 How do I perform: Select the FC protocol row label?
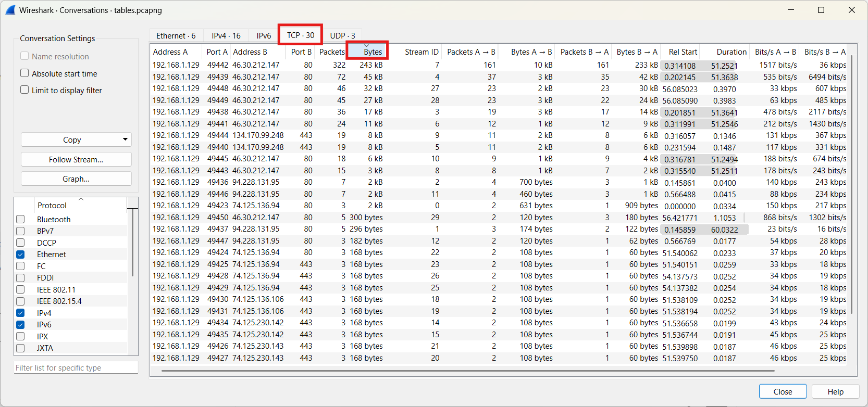coord(41,266)
